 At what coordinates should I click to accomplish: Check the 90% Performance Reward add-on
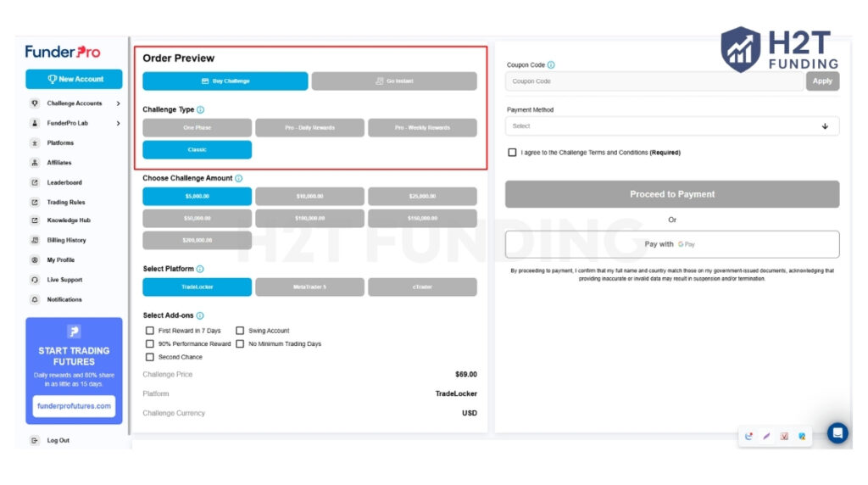pos(149,343)
